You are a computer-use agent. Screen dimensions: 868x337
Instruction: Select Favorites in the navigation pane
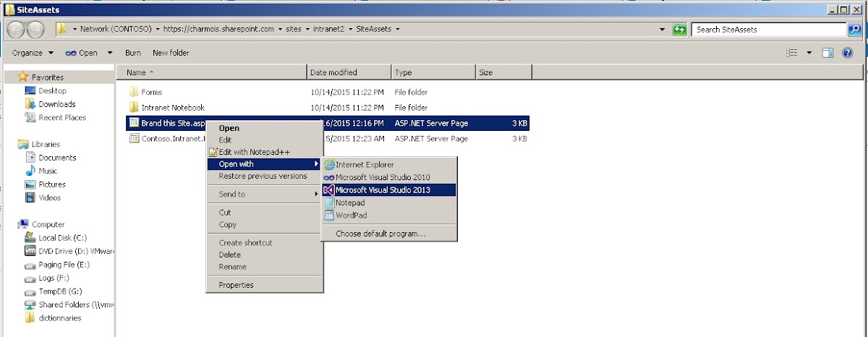click(48, 77)
